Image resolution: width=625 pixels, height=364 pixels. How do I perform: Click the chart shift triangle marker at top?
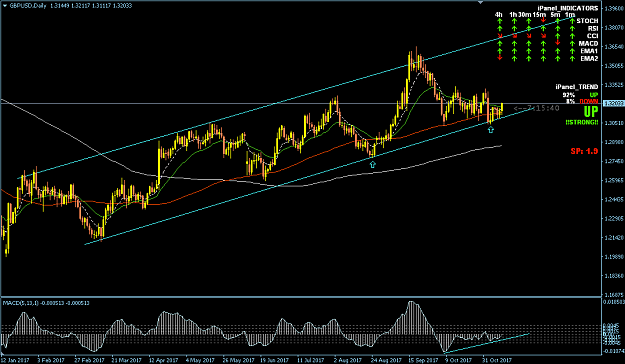tap(480, 2)
